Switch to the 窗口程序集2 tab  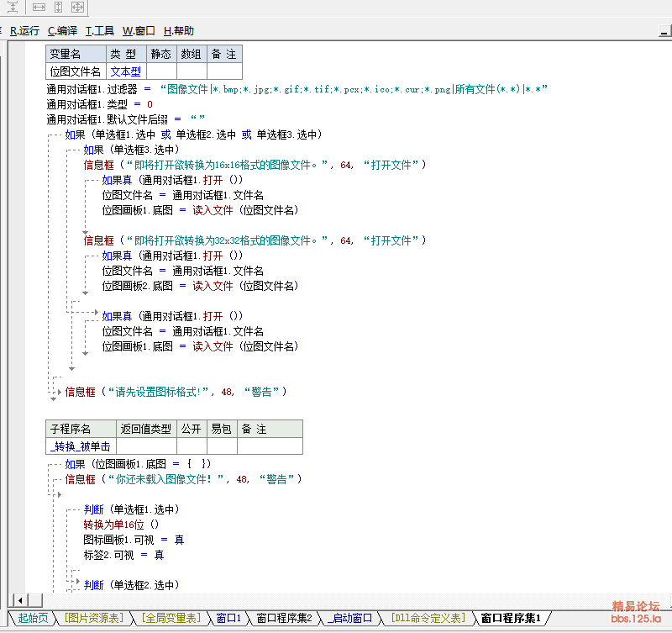coord(284,618)
